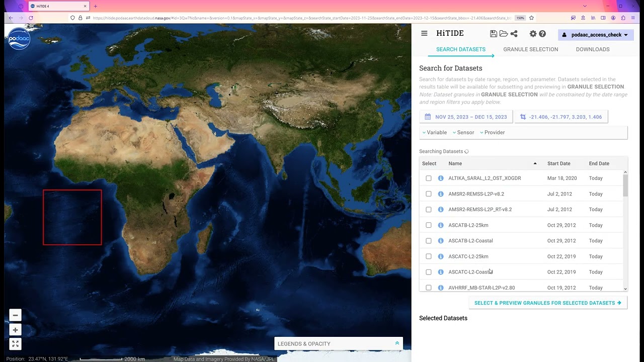Click the table scroll-down arrow
Screen dimensions: 644x362
pyautogui.click(x=625, y=289)
